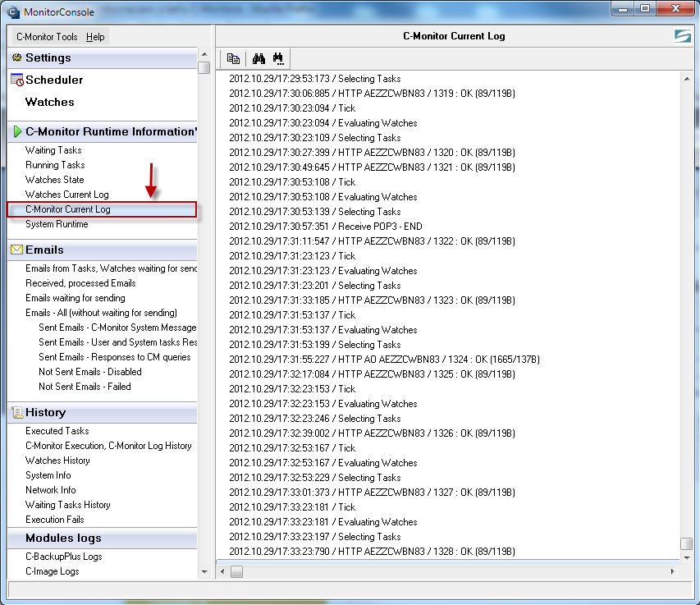Screen dimensions: 700x605
Task: Open C-BackupPlus Logs
Action: [64, 557]
